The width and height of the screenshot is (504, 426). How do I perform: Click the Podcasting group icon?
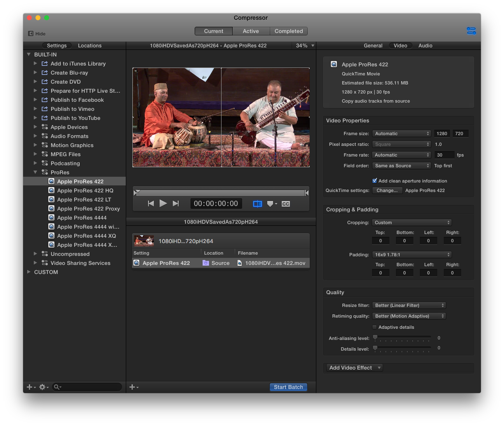pyautogui.click(x=45, y=163)
